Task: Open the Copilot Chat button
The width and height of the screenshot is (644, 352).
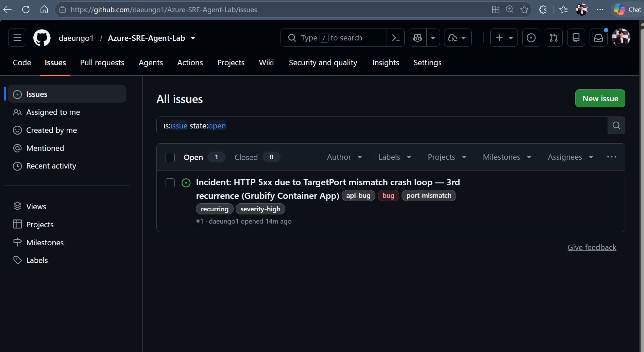Action: [x=627, y=10]
